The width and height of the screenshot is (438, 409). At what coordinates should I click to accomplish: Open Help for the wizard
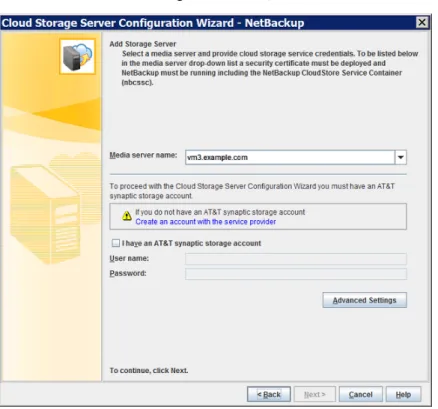click(x=403, y=395)
